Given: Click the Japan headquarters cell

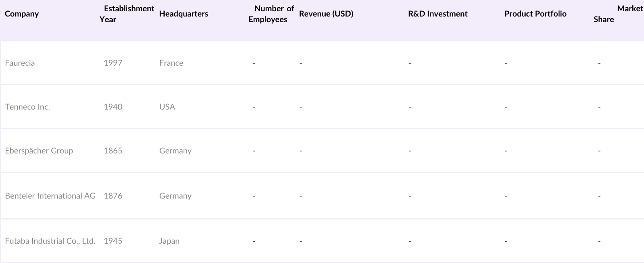Looking at the screenshot, I should pos(169,241).
